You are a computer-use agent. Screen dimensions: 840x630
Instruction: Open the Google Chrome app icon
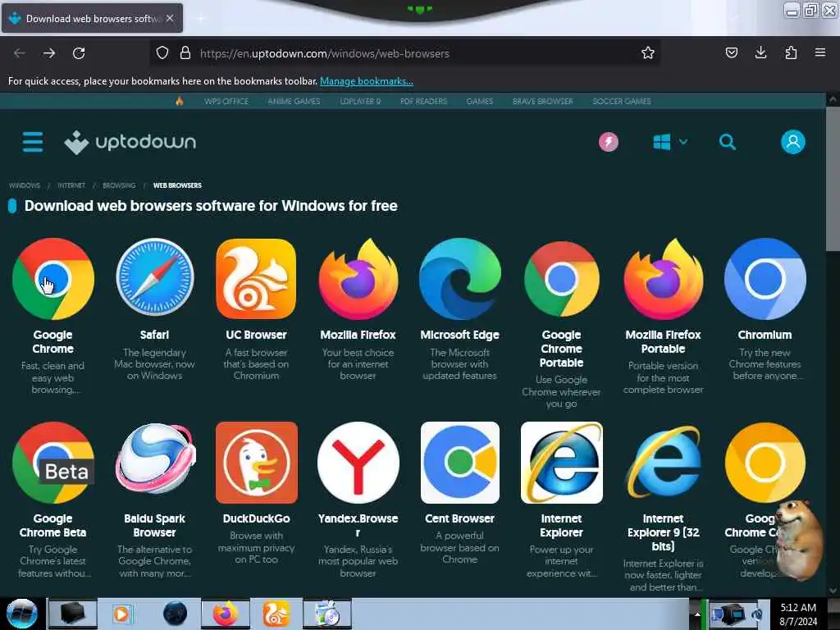[53, 279]
